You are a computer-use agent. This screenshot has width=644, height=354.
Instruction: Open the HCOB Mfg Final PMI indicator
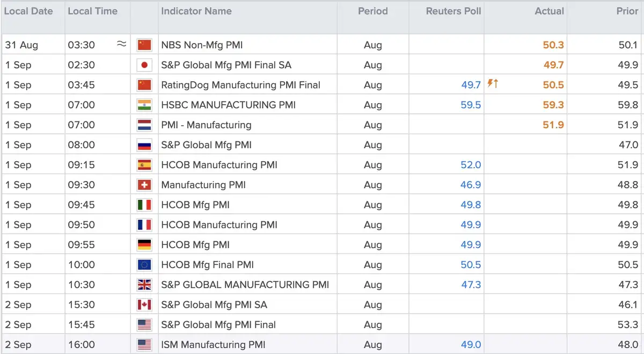click(x=208, y=265)
